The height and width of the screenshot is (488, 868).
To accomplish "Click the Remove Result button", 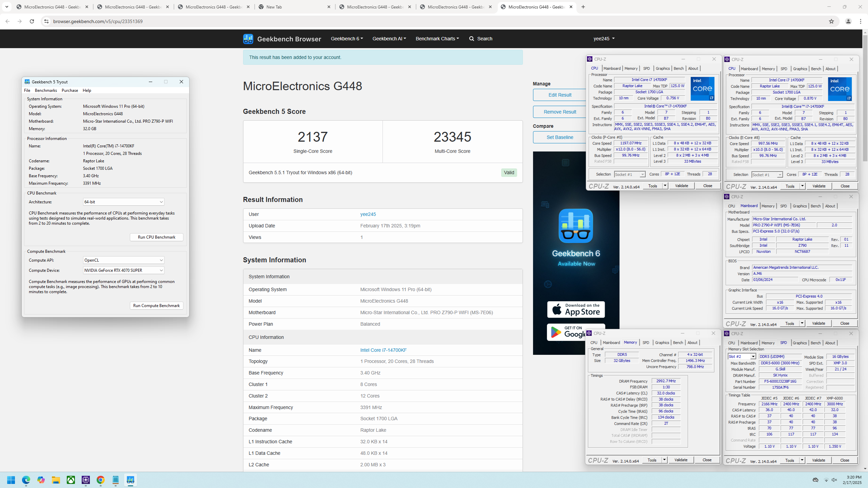I will [560, 112].
